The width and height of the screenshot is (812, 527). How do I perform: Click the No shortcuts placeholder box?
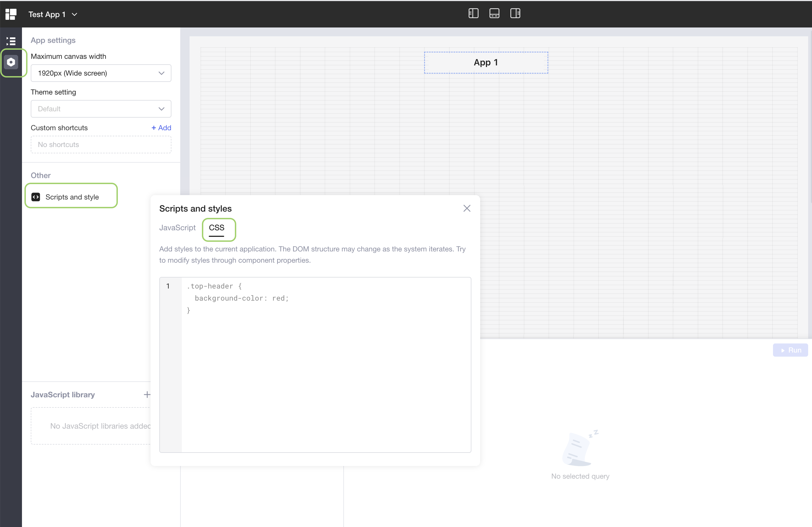tap(101, 145)
